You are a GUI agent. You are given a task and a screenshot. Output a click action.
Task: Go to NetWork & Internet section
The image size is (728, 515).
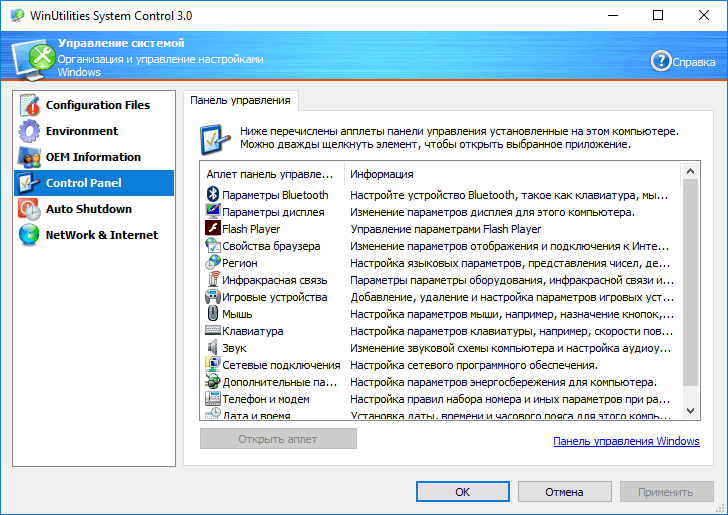94,235
